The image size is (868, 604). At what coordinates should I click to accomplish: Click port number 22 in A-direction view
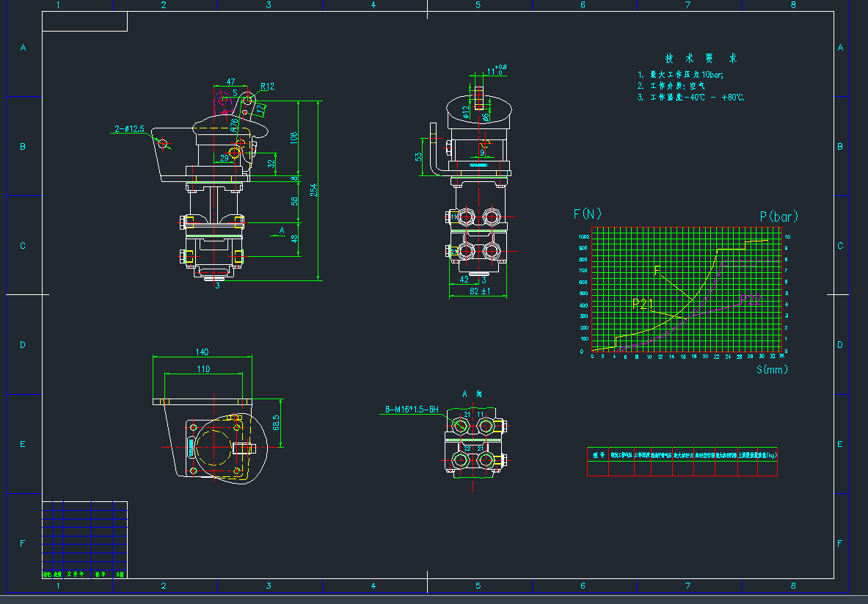point(467,448)
